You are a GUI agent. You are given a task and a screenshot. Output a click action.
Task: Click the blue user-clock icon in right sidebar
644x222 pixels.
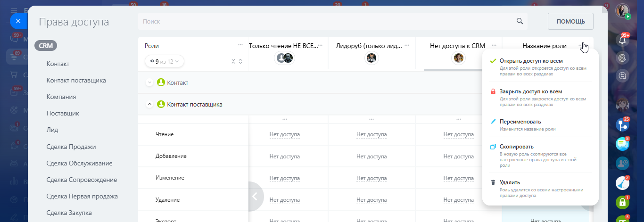click(622, 163)
